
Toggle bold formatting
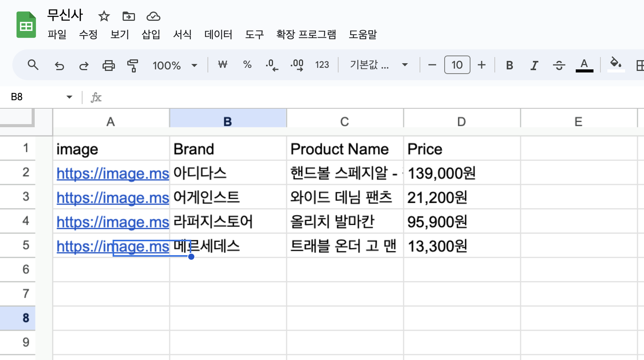click(509, 66)
